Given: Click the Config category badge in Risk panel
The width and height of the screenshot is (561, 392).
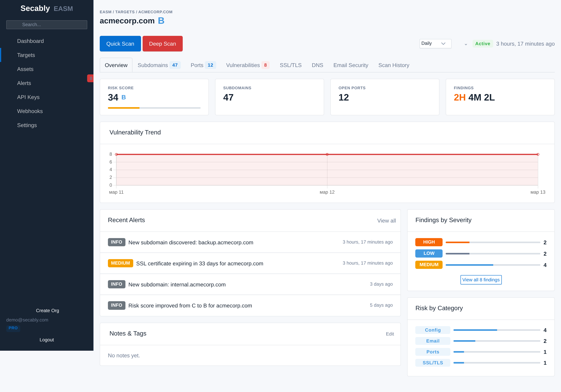Looking at the screenshot, I should click(x=432, y=330).
